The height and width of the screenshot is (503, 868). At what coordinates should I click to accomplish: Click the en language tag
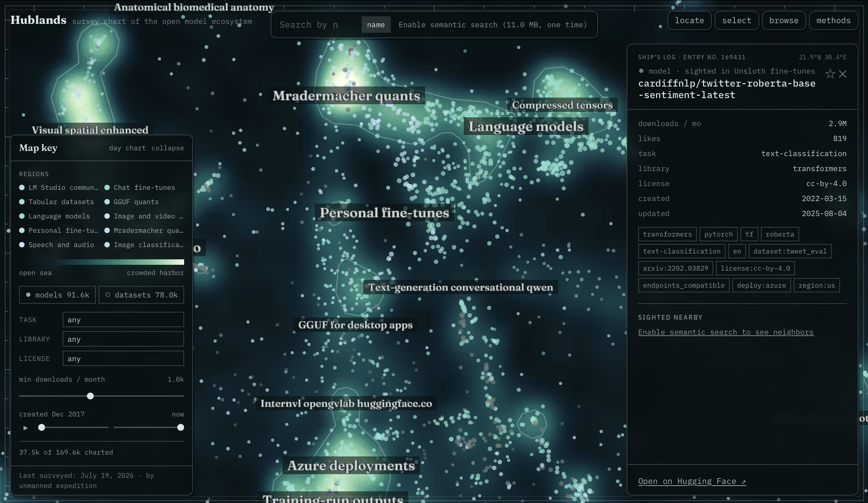(737, 251)
